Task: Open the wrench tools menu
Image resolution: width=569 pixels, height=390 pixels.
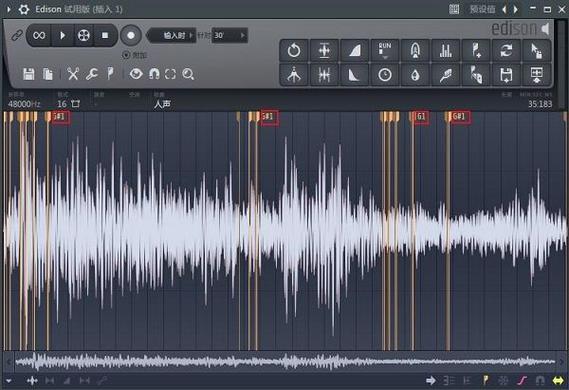Action: 91,74
